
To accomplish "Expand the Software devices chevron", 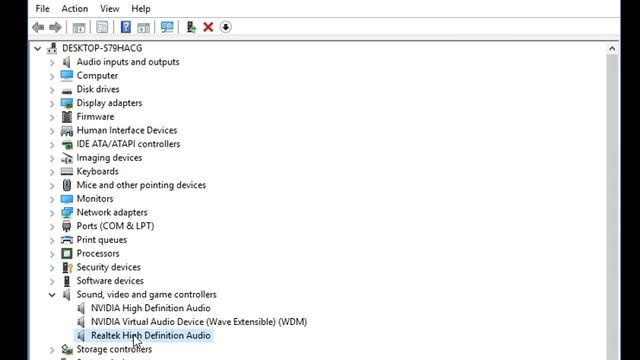I will (x=52, y=281).
